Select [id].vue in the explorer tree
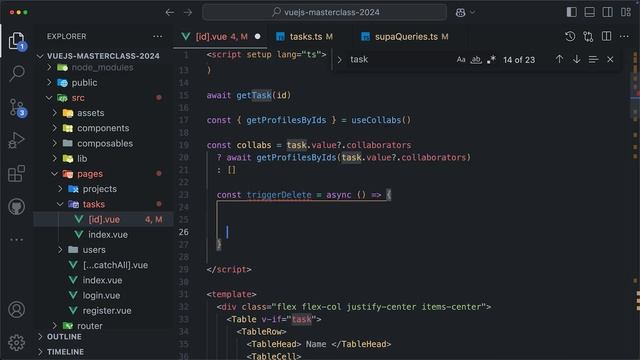The width and height of the screenshot is (640, 360). 104,219
